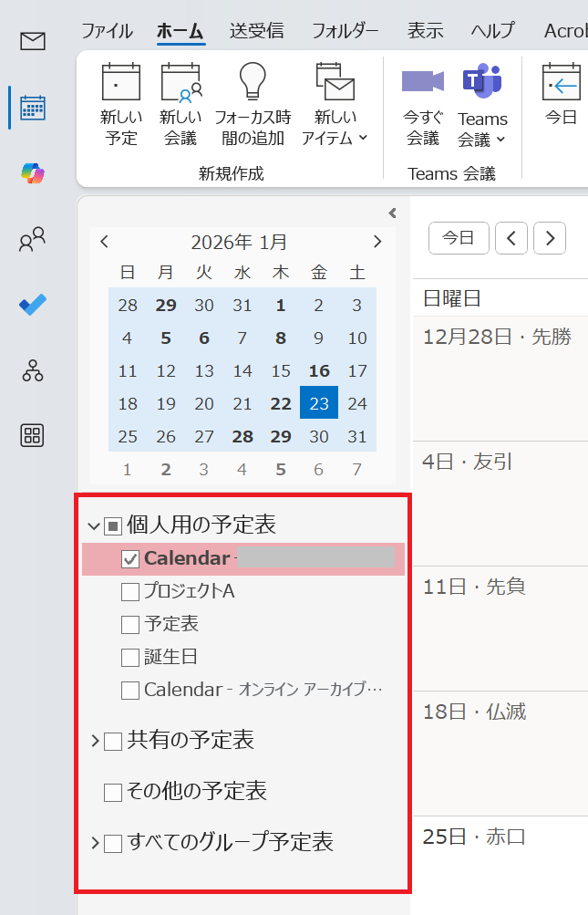This screenshot has width=588, height=915.
Task: Open the ファイル tab
Action: (x=108, y=30)
